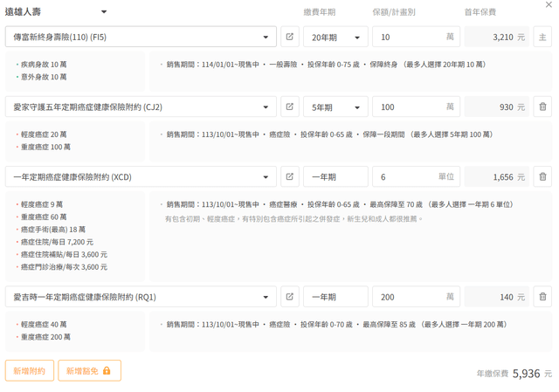The width and height of the screenshot is (559, 392).
Task: Open the 愛吉時 (RQ1) product dropdown
Action: pos(266,297)
